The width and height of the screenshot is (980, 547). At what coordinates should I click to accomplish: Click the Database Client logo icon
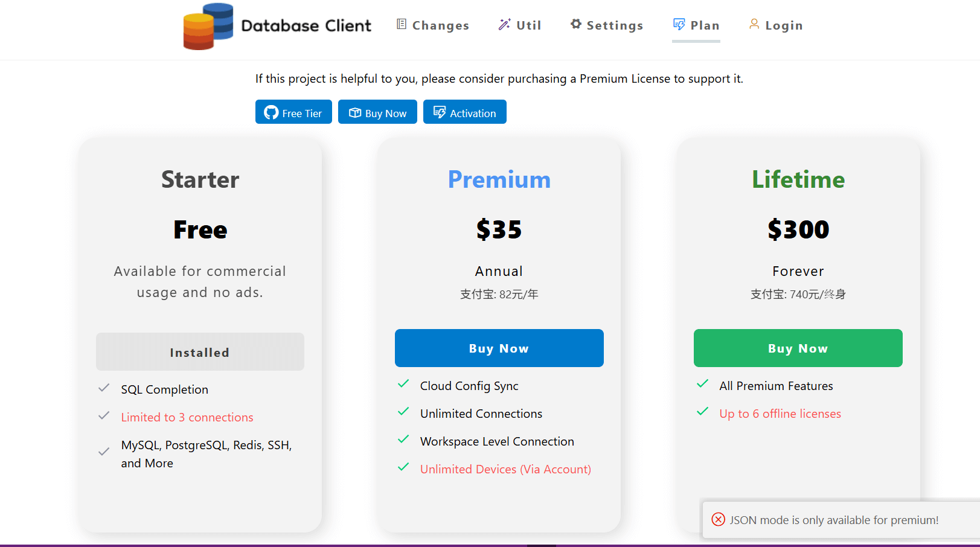[x=208, y=27]
